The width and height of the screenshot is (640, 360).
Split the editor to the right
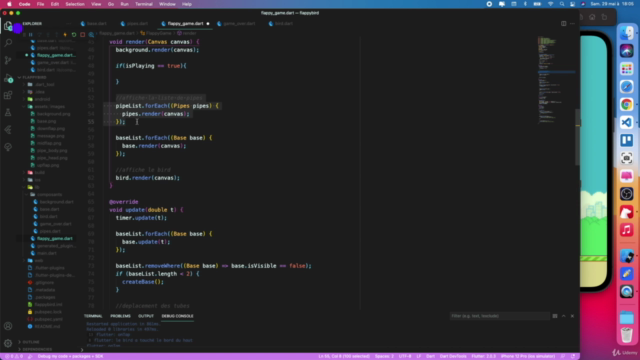[x=564, y=24]
